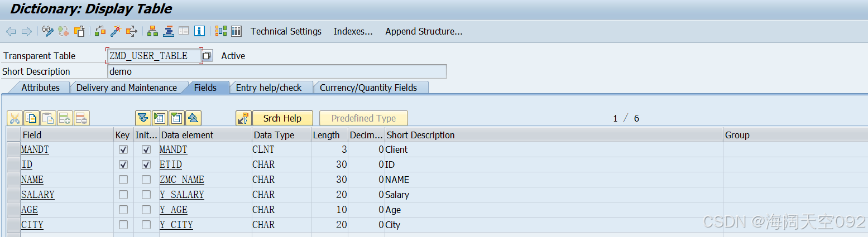Toggle Initial Values checkbox for MANDT row
868x237 pixels.
(146, 149)
